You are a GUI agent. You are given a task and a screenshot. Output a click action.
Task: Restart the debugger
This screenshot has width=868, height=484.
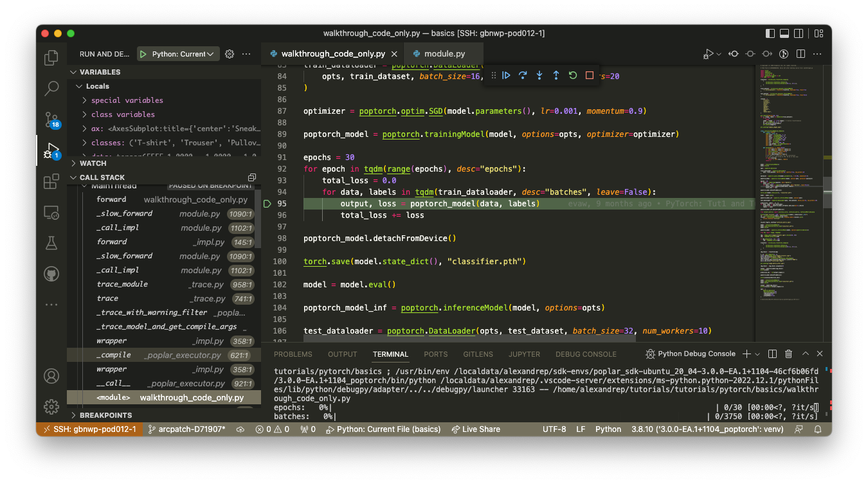(572, 75)
